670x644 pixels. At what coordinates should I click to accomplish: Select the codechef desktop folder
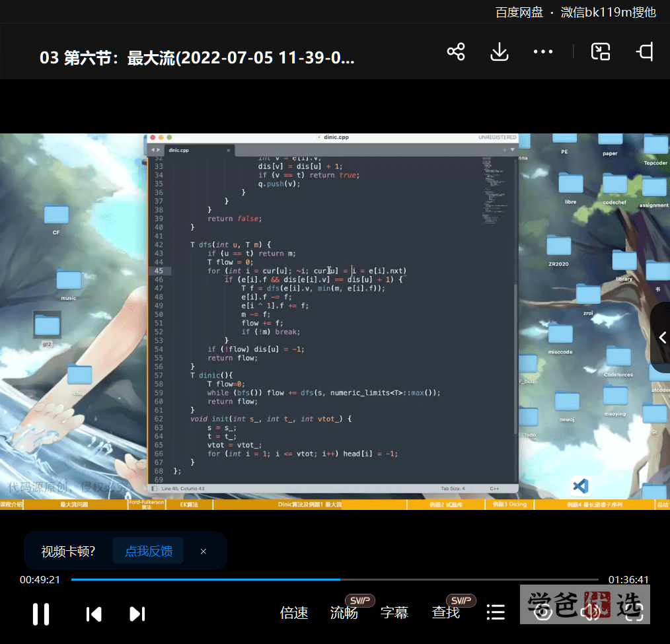point(614,189)
